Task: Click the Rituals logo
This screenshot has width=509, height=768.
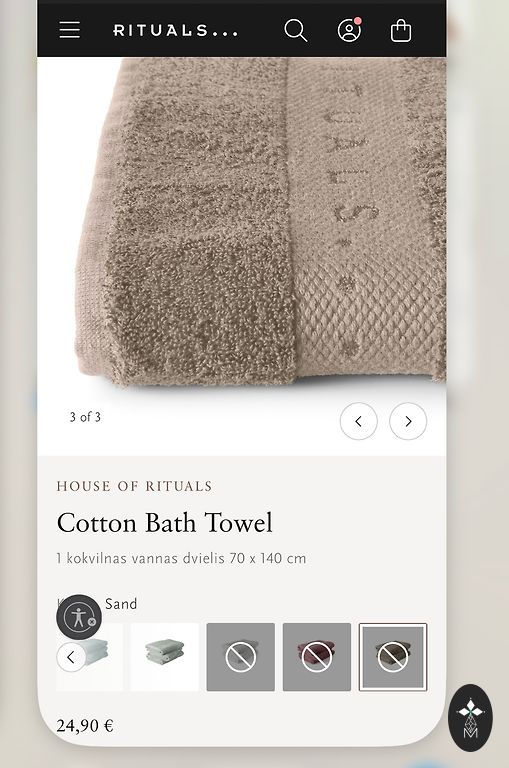Action: (x=175, y=31)
